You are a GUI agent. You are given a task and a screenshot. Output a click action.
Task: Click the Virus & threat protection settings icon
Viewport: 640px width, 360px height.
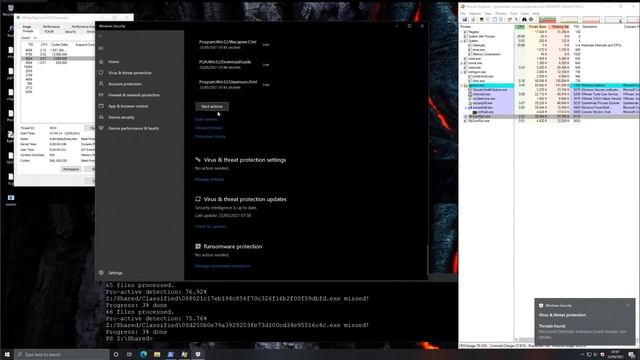[x=198, y=160]
